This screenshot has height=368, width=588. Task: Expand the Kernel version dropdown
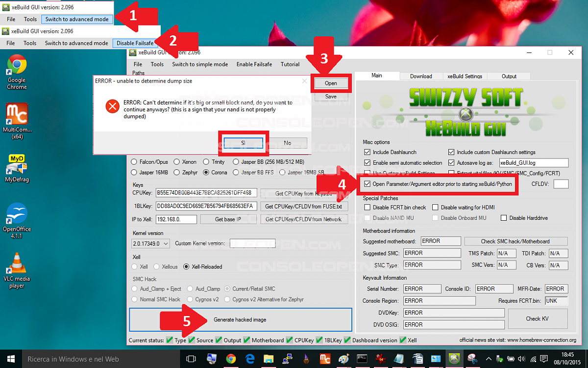(x=166, y=243)
